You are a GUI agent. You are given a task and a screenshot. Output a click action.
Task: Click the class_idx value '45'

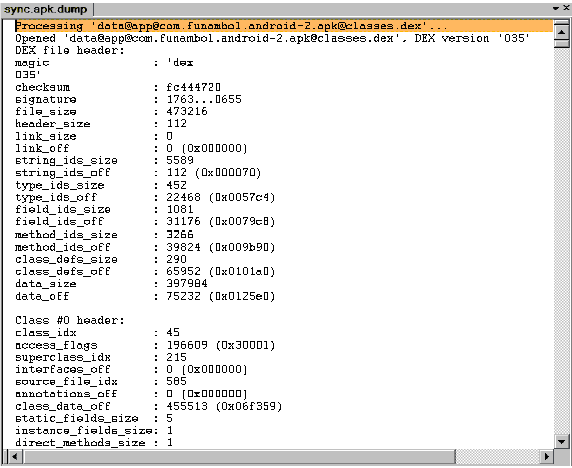173,332
